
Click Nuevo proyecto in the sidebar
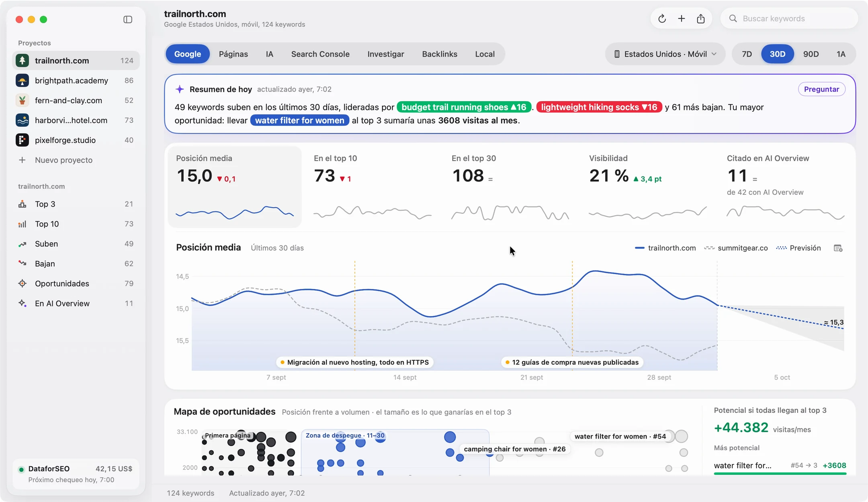pos(76,160)
